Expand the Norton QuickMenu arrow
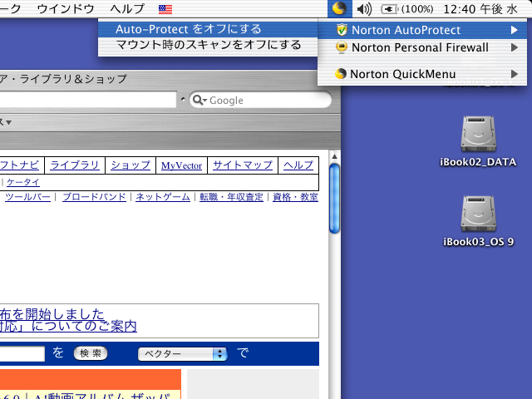Image resolution: width=532 pixels, height=399 pixels. (515, 74)
